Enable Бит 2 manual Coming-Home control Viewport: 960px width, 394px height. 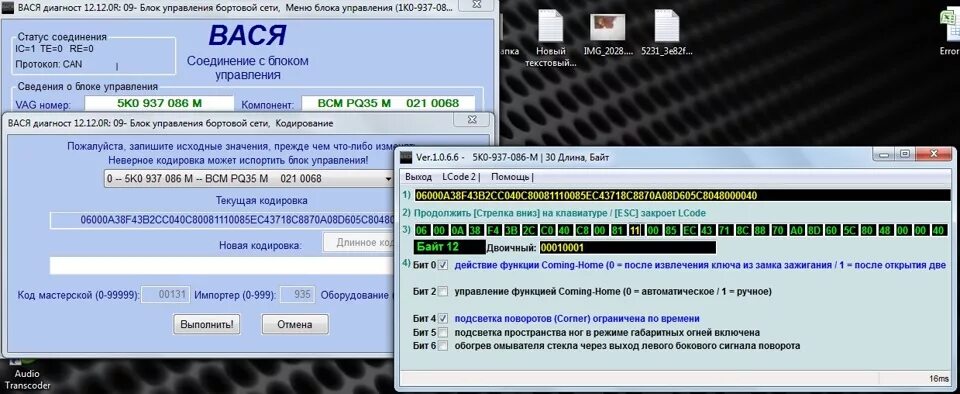[x=443, y=291]
